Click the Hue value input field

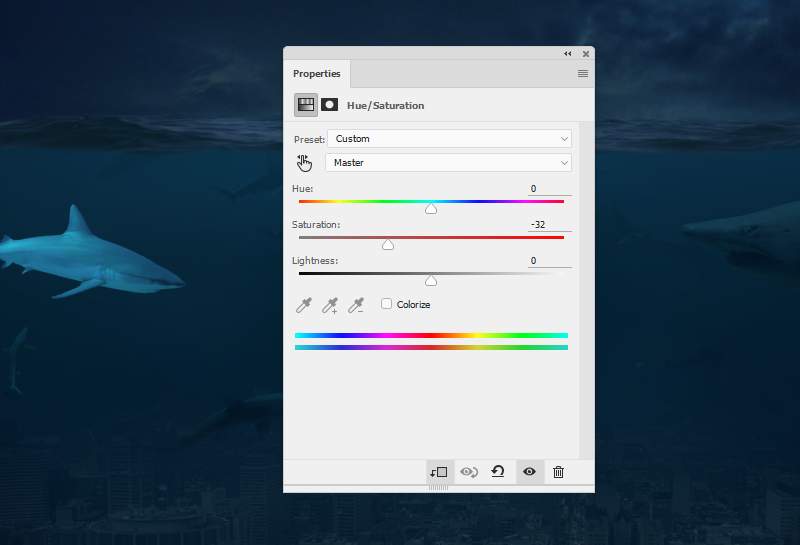pos(549,189)
